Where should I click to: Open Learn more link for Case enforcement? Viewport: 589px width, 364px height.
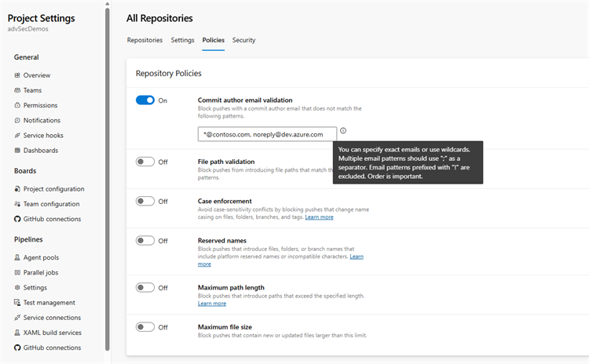tap(320, 217)
